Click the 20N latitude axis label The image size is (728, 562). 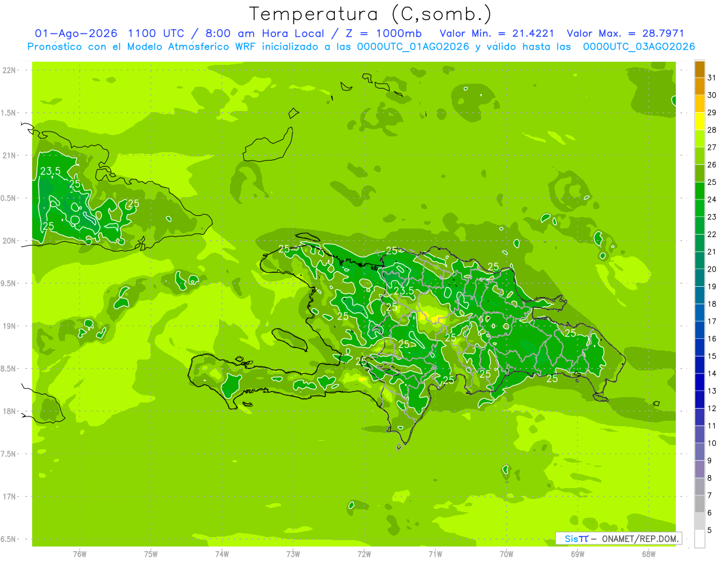(9, 241)
